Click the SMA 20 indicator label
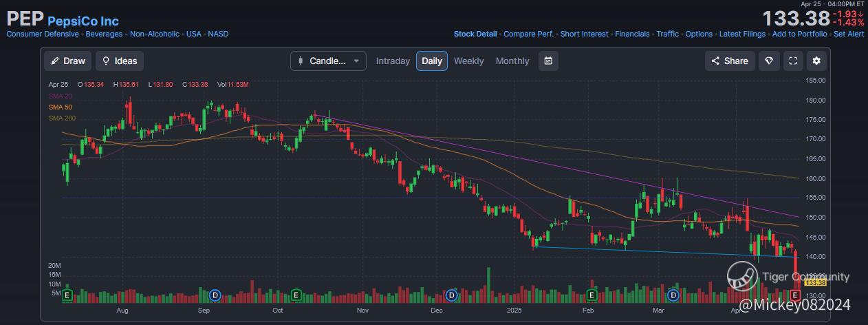This screenshot has width=868, height=325. pyautogui.click(x=60, y=96)
